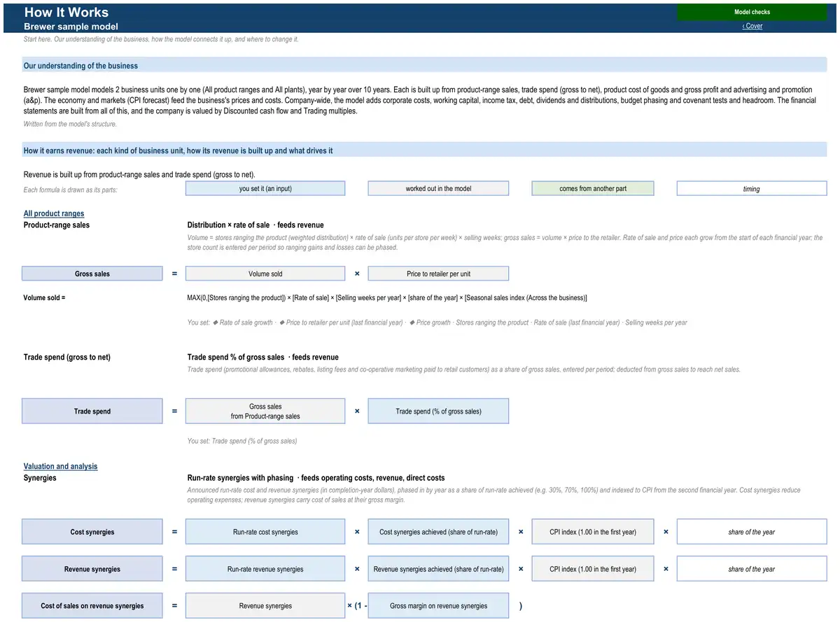Click the 'Trade spend (gross to net)' row label

coord(67,357)
